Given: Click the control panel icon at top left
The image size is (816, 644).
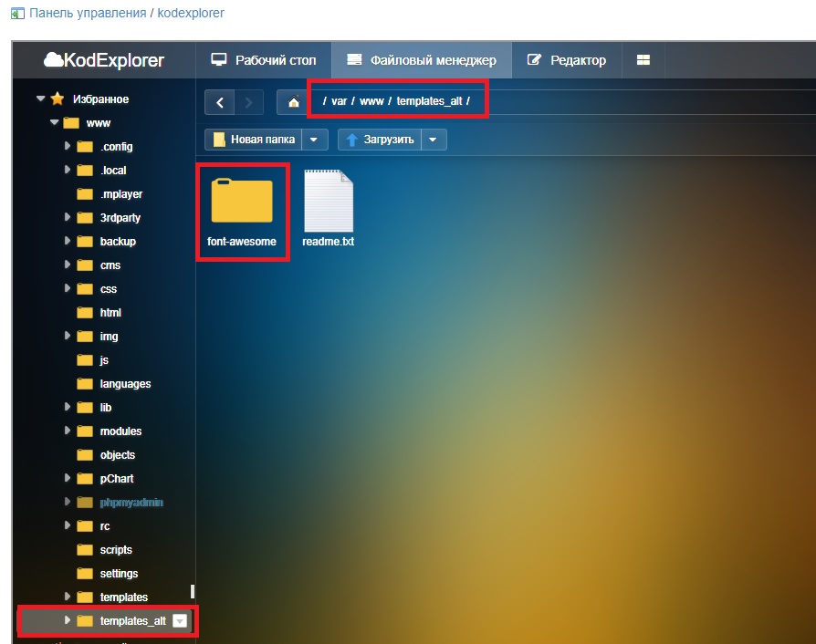Looking at the screenshot, I should click(x=17, y=14).
